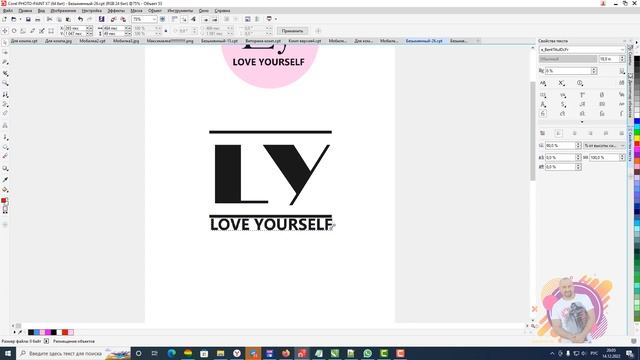Screen dimensions: 640x360
Task: Click the red swatch in the bottom palette
Action: point(65,332)
